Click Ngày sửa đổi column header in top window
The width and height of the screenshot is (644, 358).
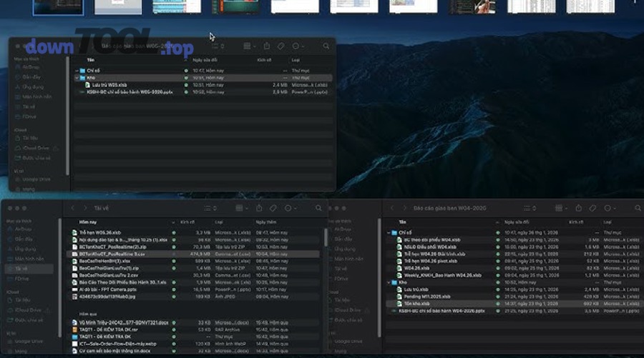pyautogui.click(x=205, y=60)
